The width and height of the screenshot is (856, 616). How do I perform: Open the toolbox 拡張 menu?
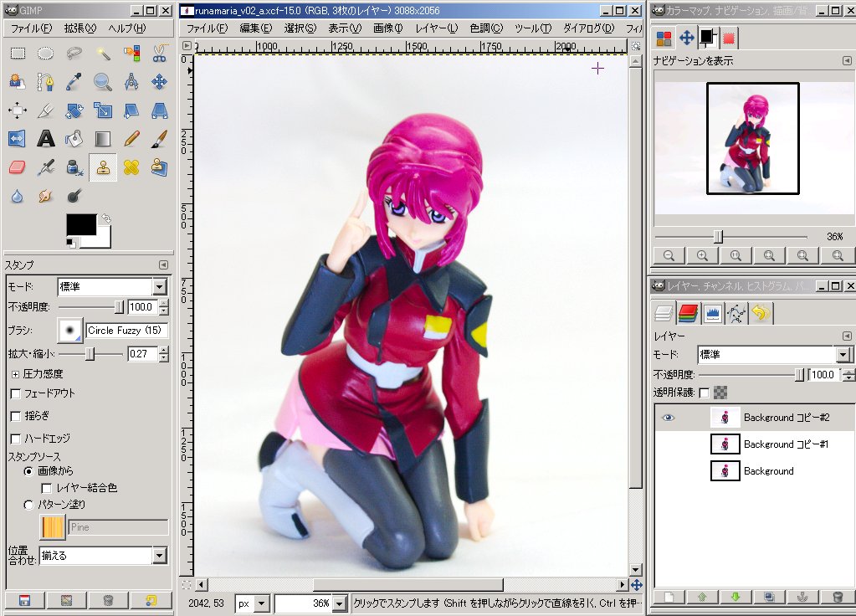(x=79, y=28)
